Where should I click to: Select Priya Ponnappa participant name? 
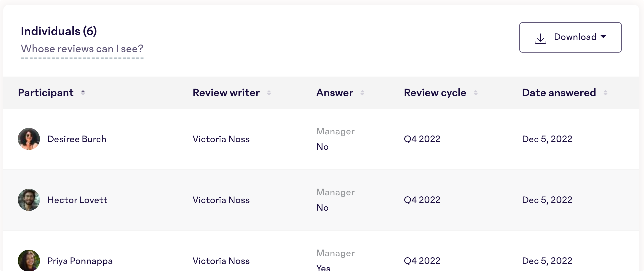click(80, 261)
